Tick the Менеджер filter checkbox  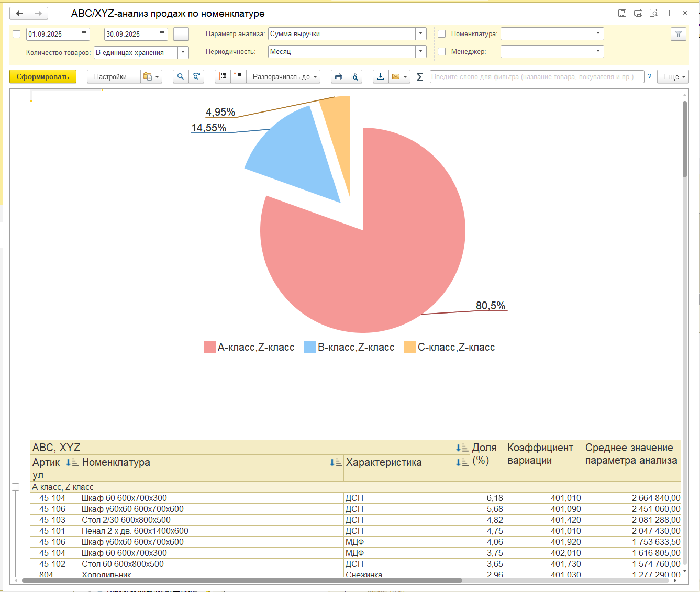click(441, 51)
